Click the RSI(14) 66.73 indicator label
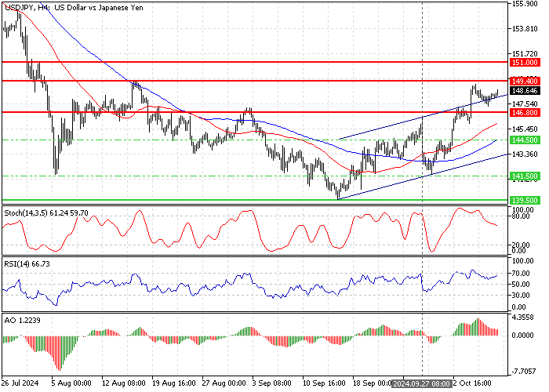The width and height of the screenshot is (549, 392). (27, 264)
